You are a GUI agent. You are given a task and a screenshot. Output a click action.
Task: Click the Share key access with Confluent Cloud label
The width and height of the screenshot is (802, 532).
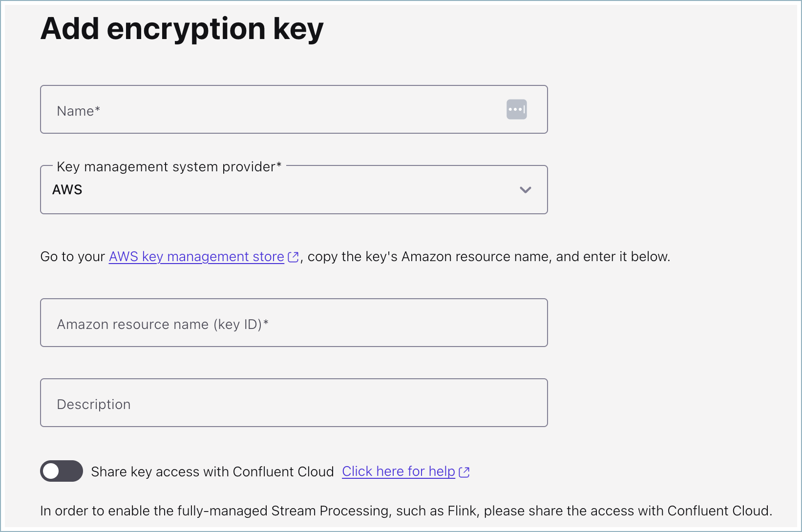coord(212,472)
